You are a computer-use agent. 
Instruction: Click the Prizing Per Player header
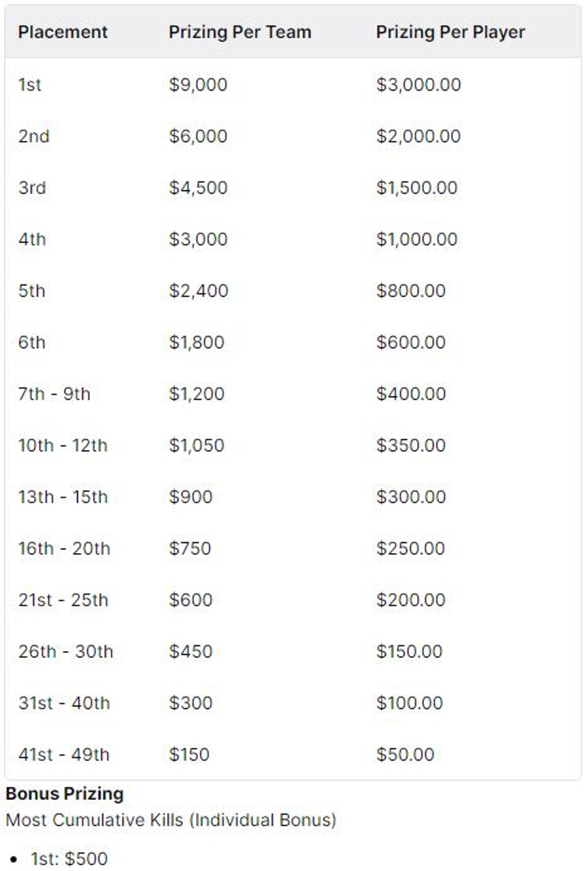coord(450,32)
